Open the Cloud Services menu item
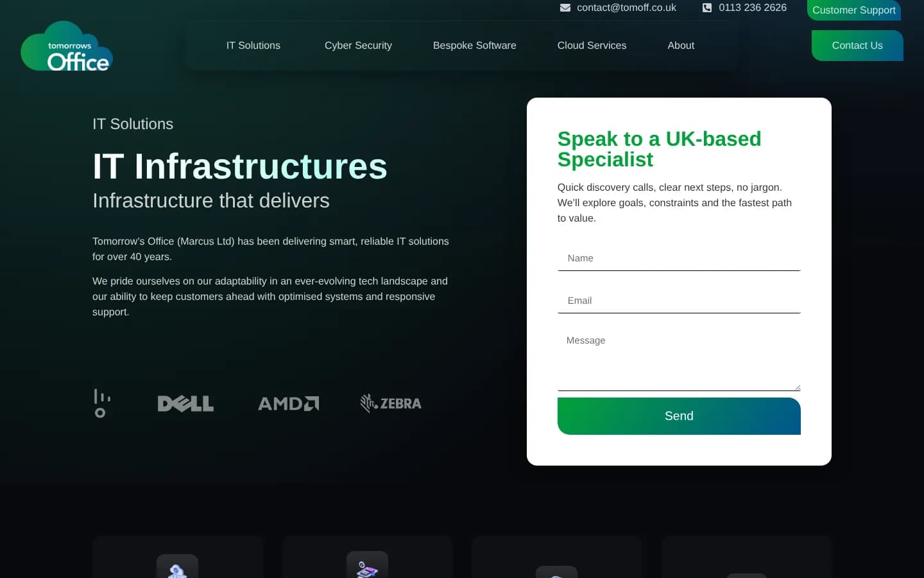This screenshot has width=924, height=578. tap(592, 46)
